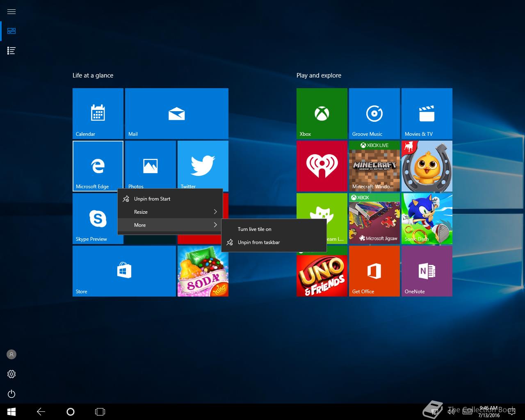Open the Get Office tile
The height and width of the screenshot is (420, 525).
click(374, 271)
